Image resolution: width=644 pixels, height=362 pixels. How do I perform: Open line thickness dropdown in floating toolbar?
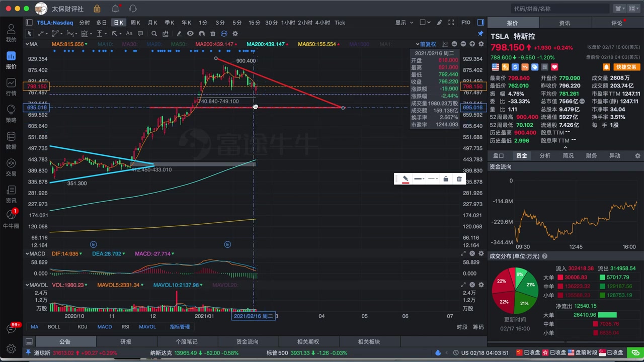(x=419, y=179)
